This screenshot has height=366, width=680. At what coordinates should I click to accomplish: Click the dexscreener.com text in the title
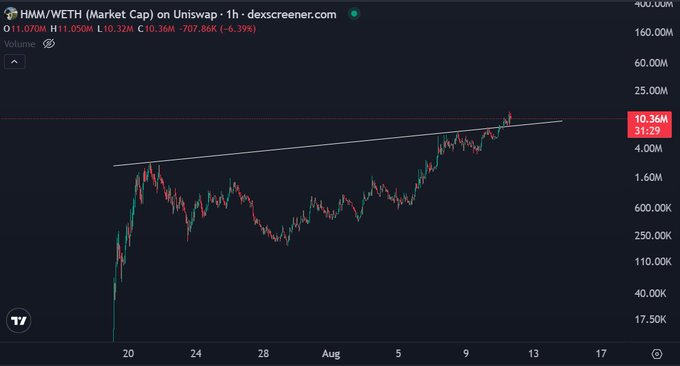point(292,14)
